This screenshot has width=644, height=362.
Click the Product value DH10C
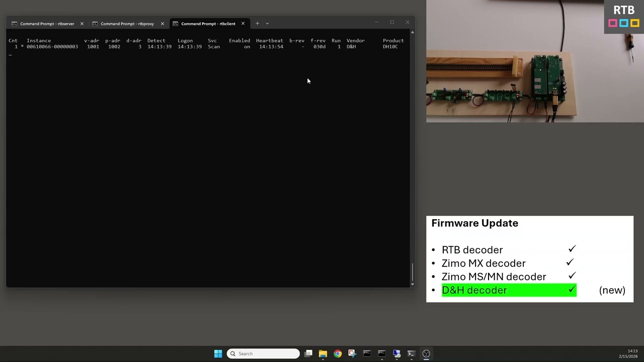pyautogui.click(x=390, y=47)
